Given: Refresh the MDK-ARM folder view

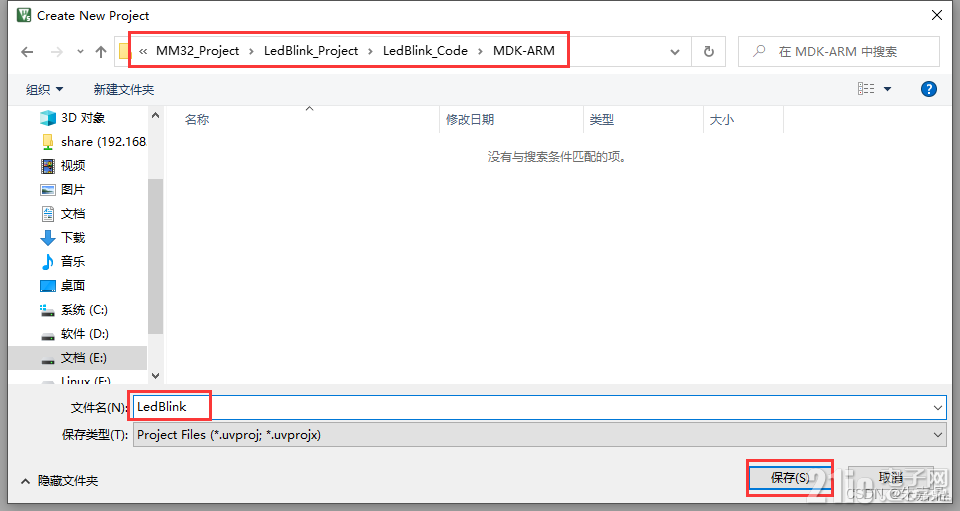Looking at the screenshot, I should click(x=709, y=52).
